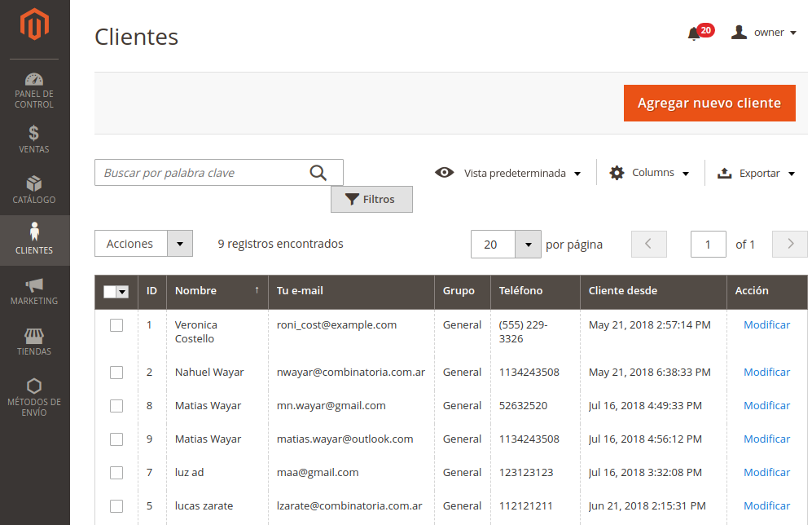This screenshot has height=525, width=812.
Task: Open the notifications bell icon
Action: coord(694,34)
